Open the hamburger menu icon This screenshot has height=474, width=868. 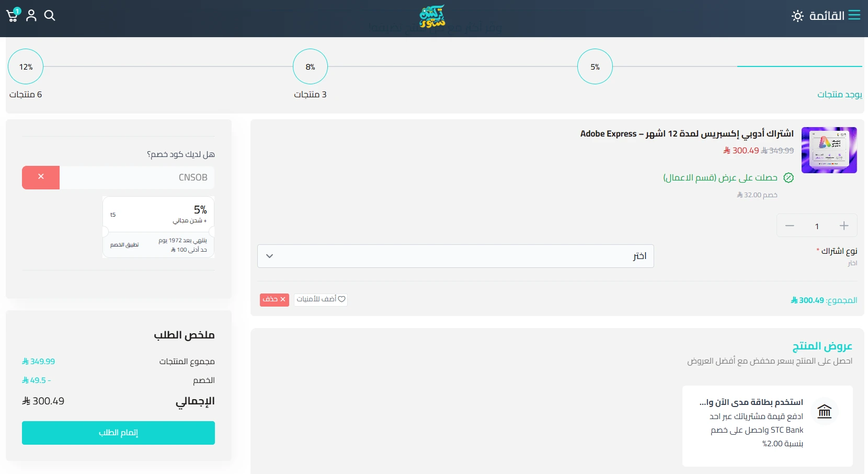tap(854, 15)
